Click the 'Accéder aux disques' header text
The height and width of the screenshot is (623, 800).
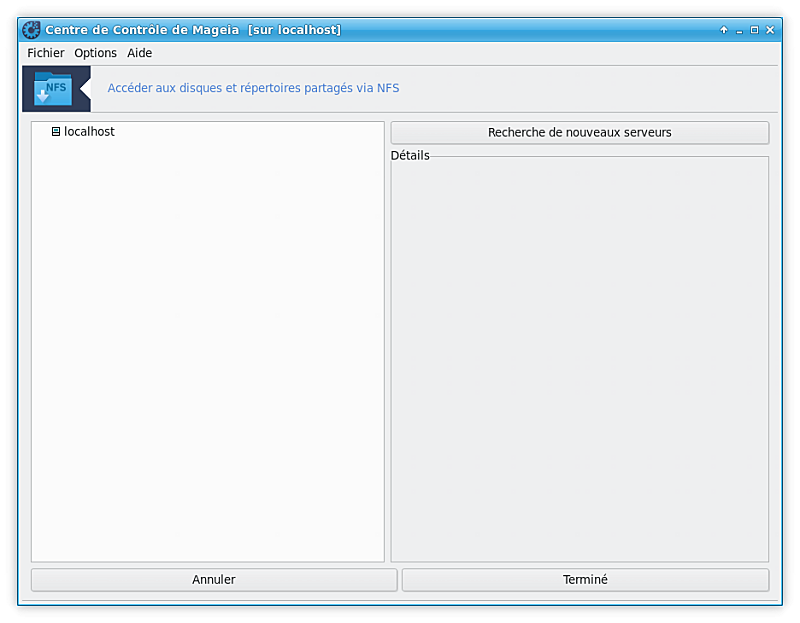point(253,88)
